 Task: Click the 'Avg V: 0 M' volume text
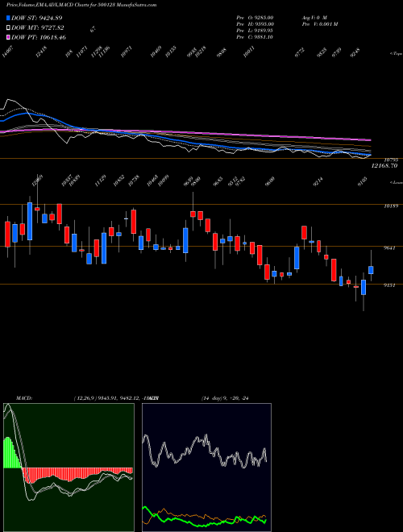coord(314,17)
